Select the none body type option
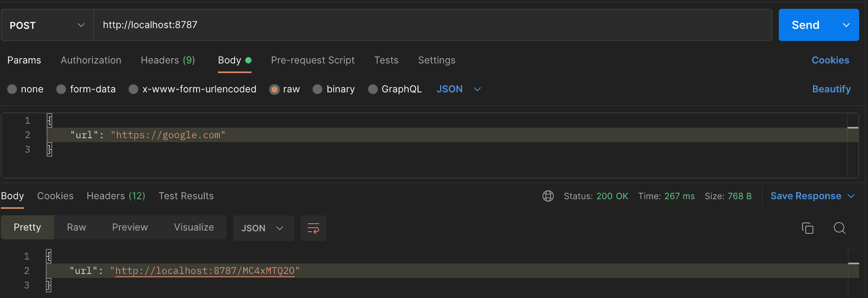The width and height of the screenshot is (868, 298). tap(12, 89)
